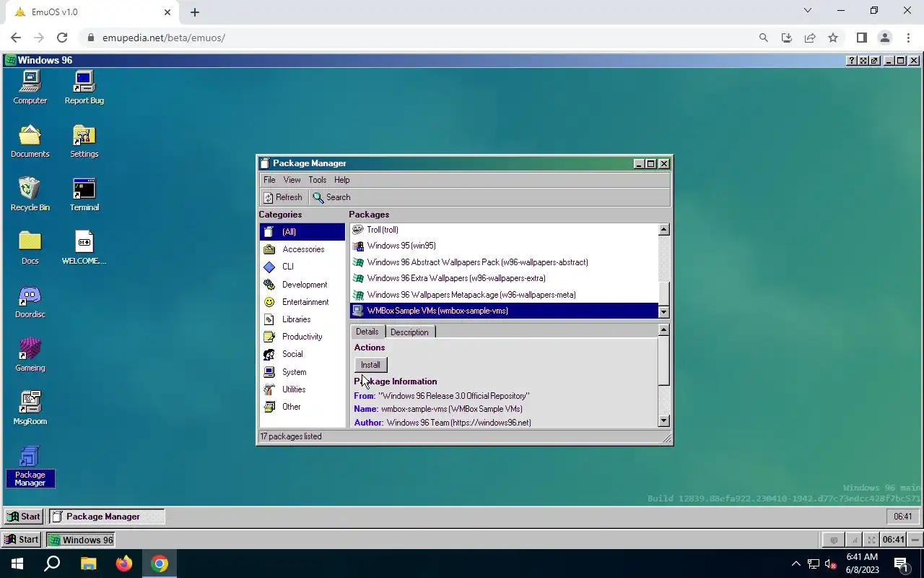Click the Windows 96 EmuOS taskbar button
Image resolution: width=924 pixels, height=578 pixels.
pyautogui.click(x=80, y=540)
